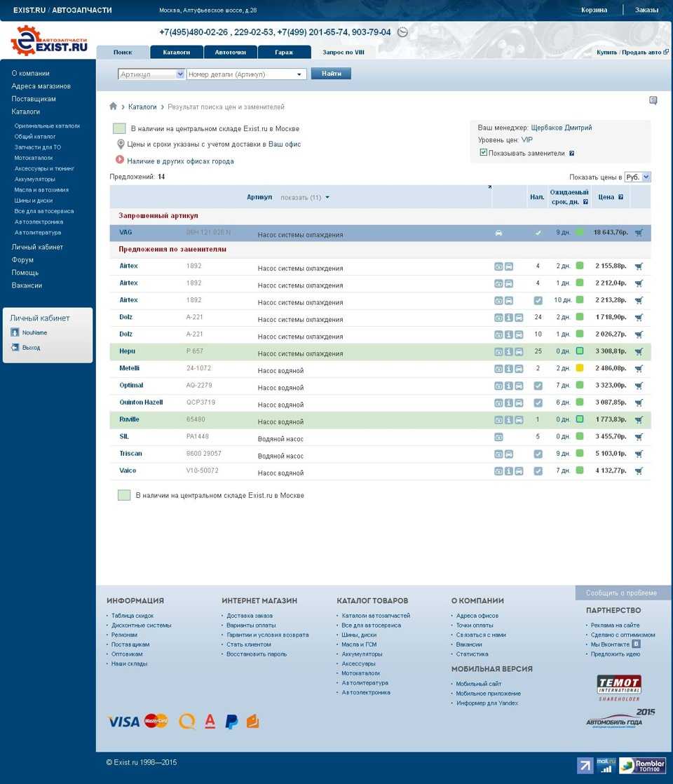
Task: Click the info icon in Metelli row
Action: coord(508,369)
